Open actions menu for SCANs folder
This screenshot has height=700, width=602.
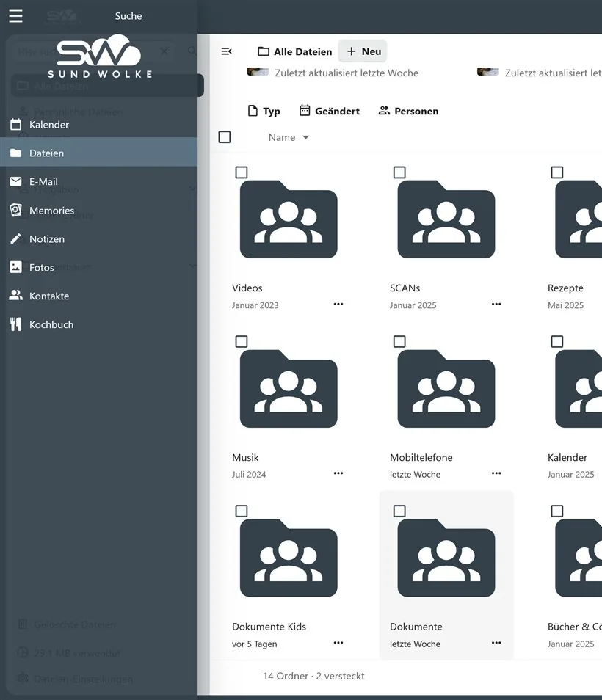coord(496,304)
